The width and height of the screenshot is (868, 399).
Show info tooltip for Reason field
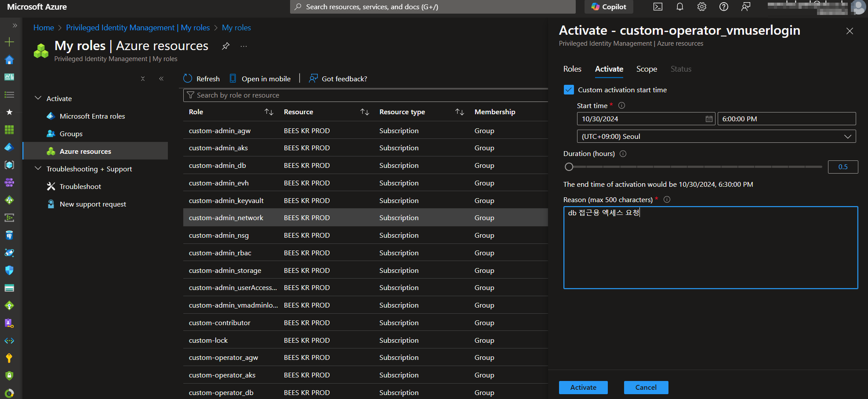[x=667, y=199]
